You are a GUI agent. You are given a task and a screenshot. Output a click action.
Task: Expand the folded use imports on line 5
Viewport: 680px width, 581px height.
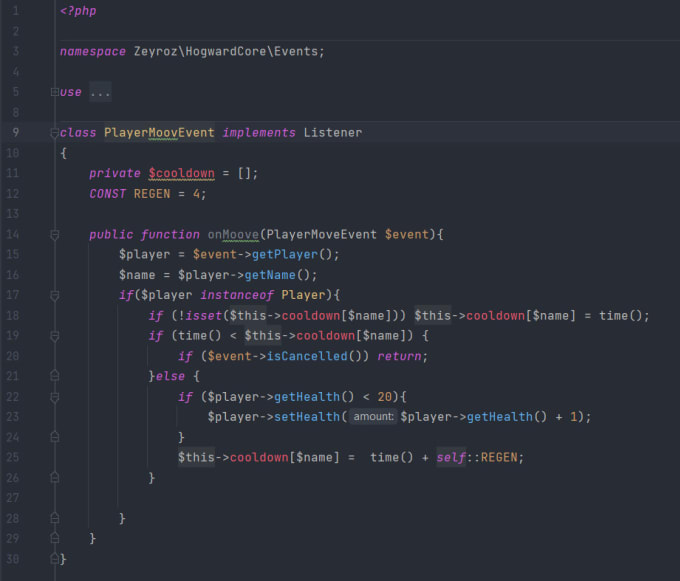(55, 92)
